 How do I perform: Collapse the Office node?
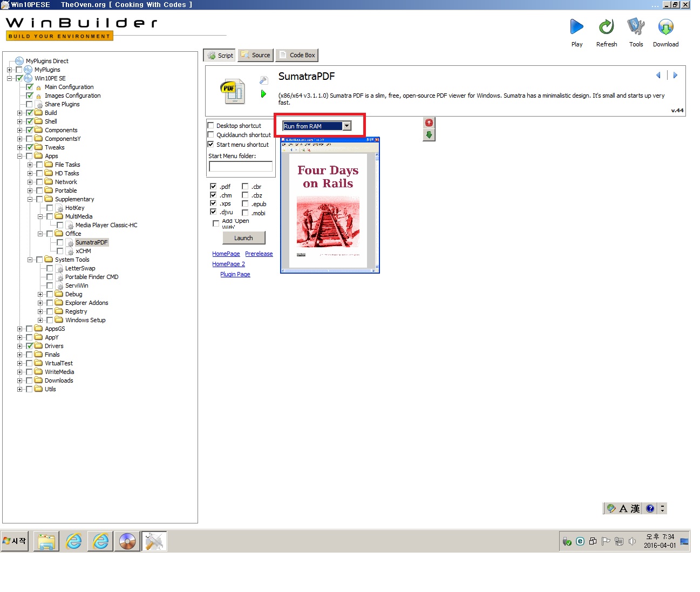[40, 234]
